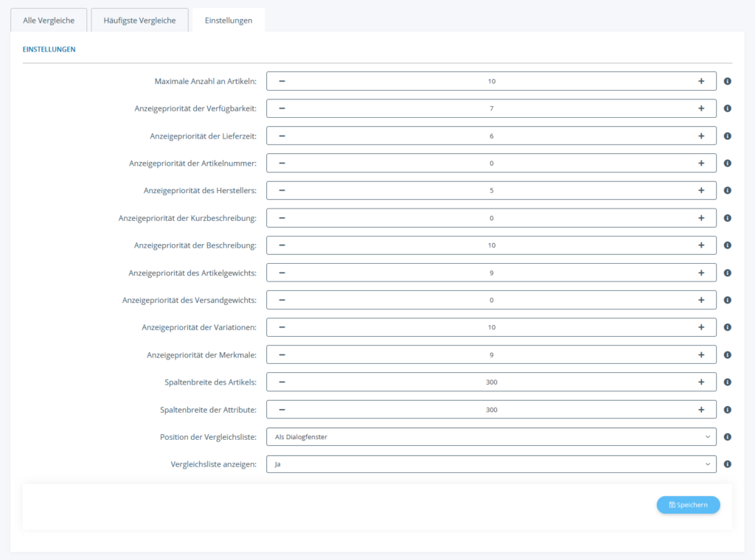The image size is (755, 560).
Task: Show info for Anzeigepriorität des Herstellers
Action: coord(727,191)
